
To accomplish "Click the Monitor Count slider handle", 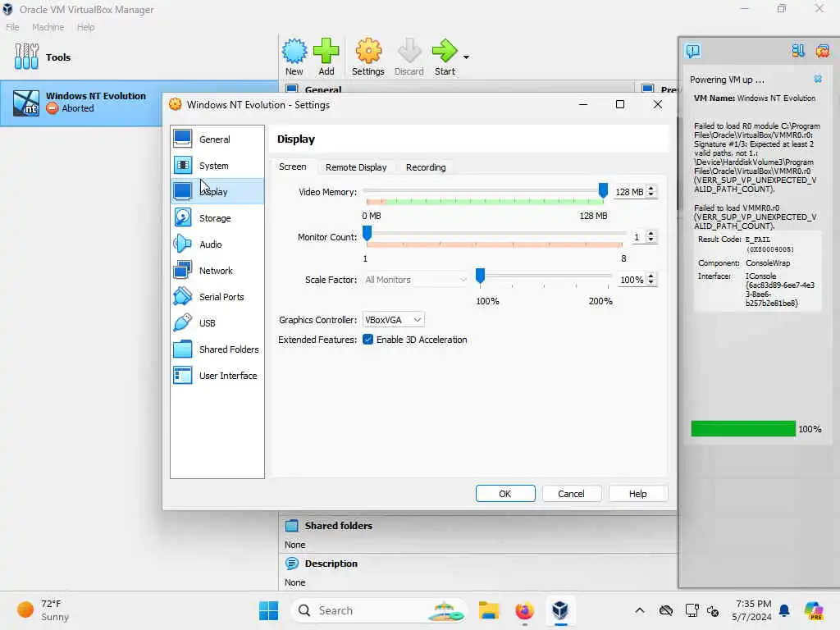I will coord(367,234).
